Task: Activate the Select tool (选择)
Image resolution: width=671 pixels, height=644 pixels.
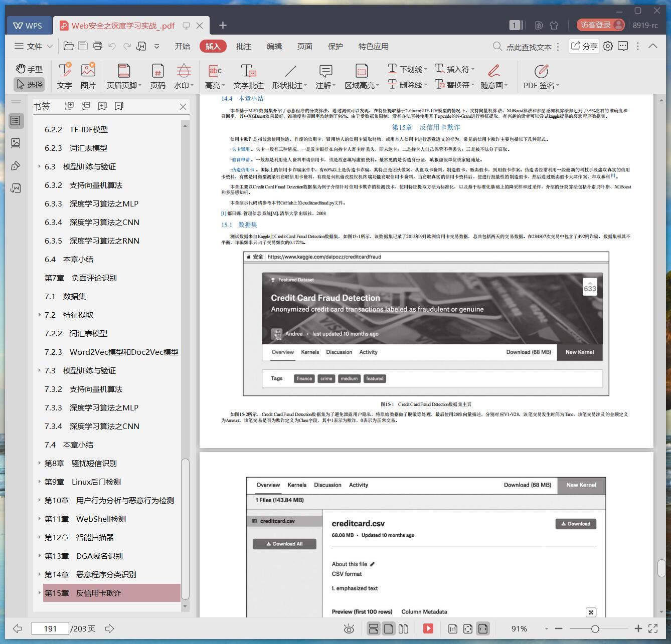Action: coord(29,85)
